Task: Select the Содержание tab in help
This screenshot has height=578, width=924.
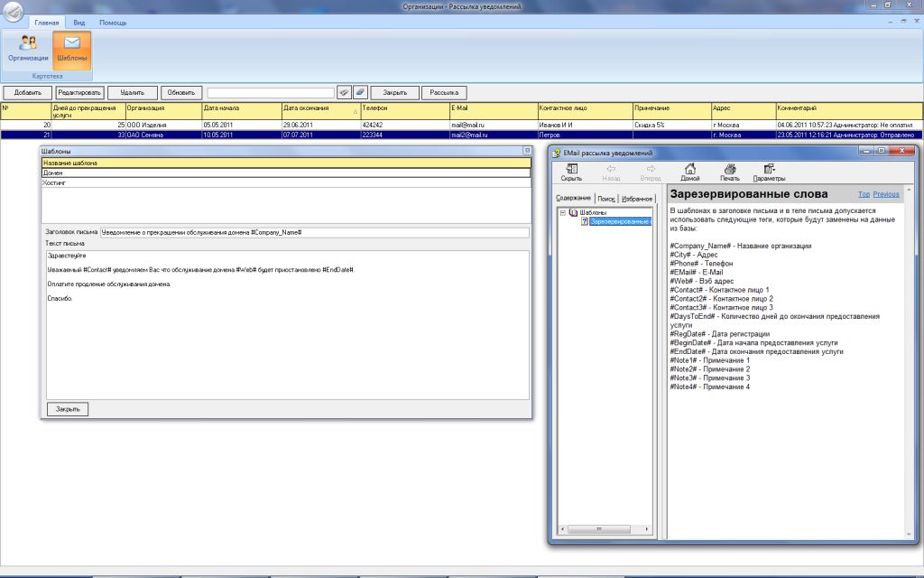Action: (x=573, y=198)
